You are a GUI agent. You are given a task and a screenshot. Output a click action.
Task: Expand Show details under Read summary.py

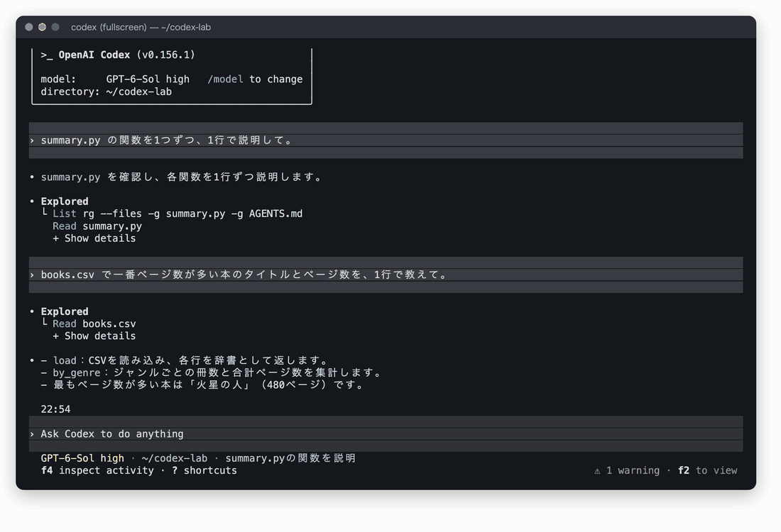click(94, 238)
